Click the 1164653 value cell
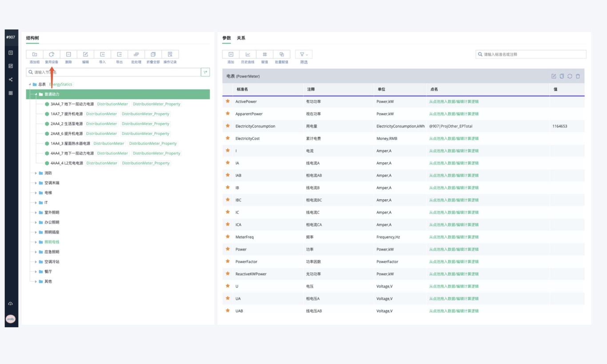Viewport: 607px width, 364px height. pos(559,126)
